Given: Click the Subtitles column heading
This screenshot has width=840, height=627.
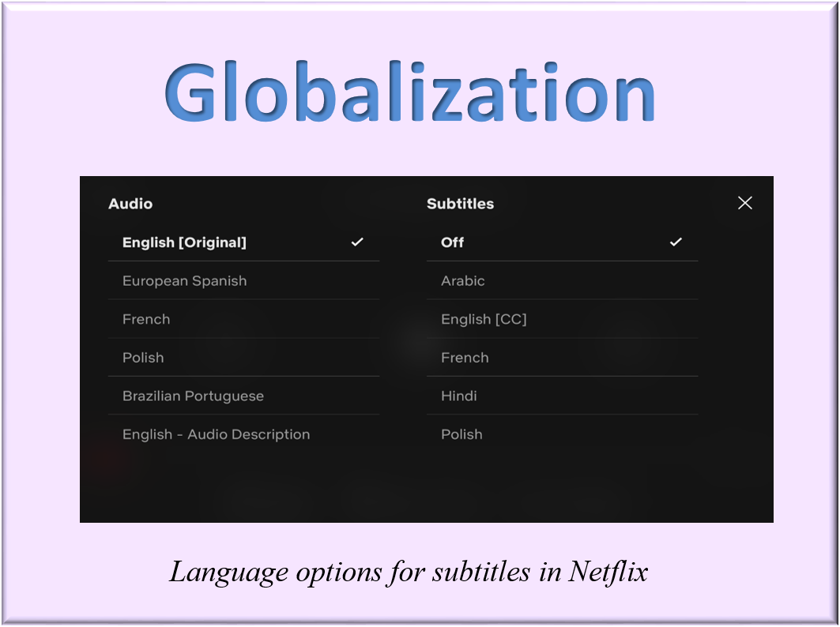Looking at the screenshot, I should pyautogui.click(x=460, y=204).
